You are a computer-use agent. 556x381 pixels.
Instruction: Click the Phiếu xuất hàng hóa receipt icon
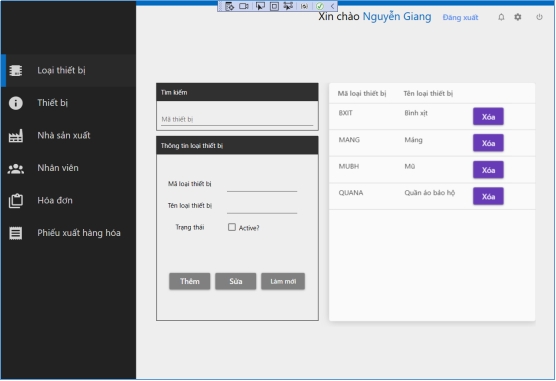coord(16,233)
